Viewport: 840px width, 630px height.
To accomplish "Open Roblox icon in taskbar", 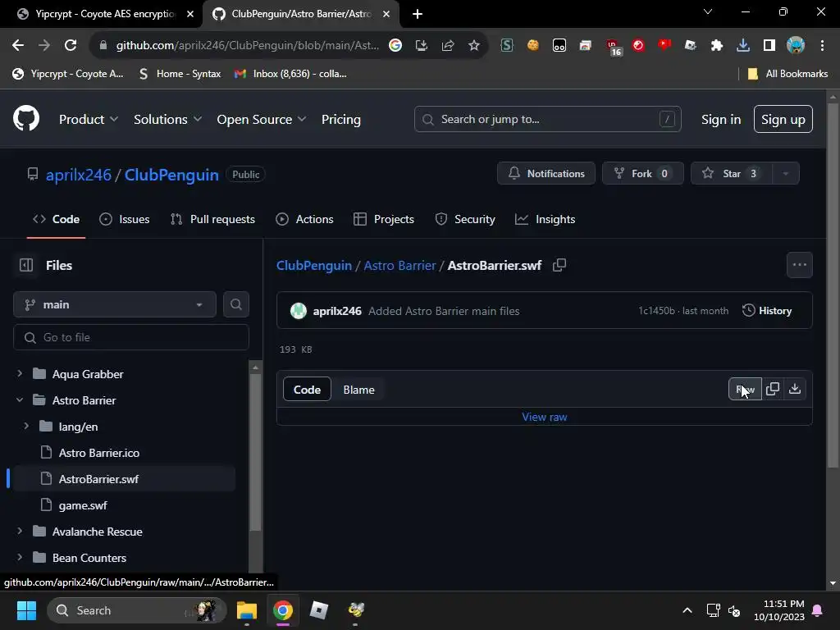I will pyautogui.click(x=319, y=610).
